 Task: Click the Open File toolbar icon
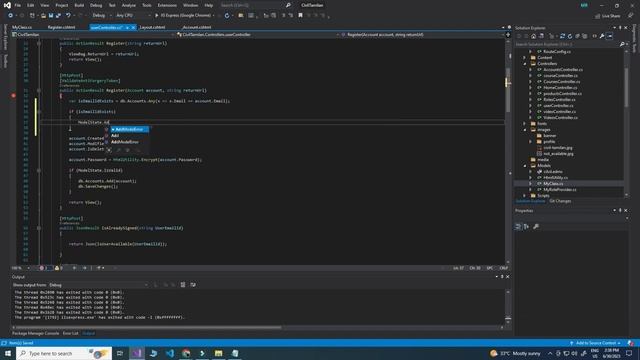pyautogui.click(x=43, y=16)
